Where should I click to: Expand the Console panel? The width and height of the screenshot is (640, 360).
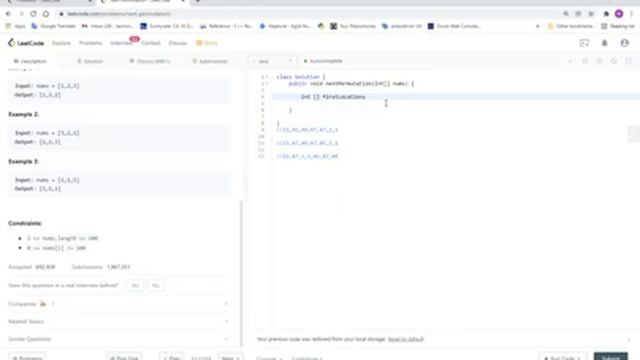coord(269,358)
